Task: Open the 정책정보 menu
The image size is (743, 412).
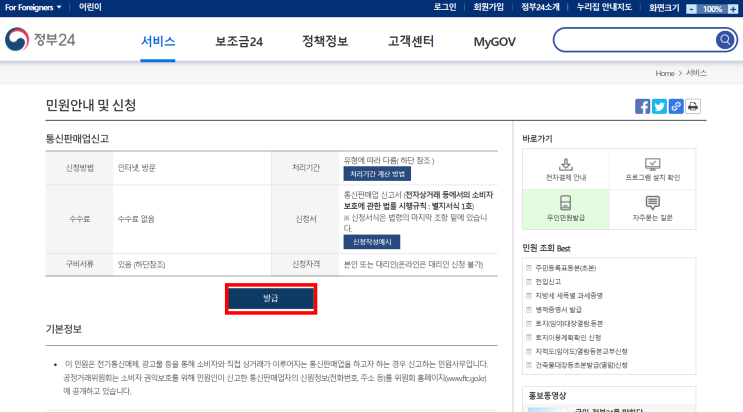Action: pyautogui.click(x=325, y=41)
